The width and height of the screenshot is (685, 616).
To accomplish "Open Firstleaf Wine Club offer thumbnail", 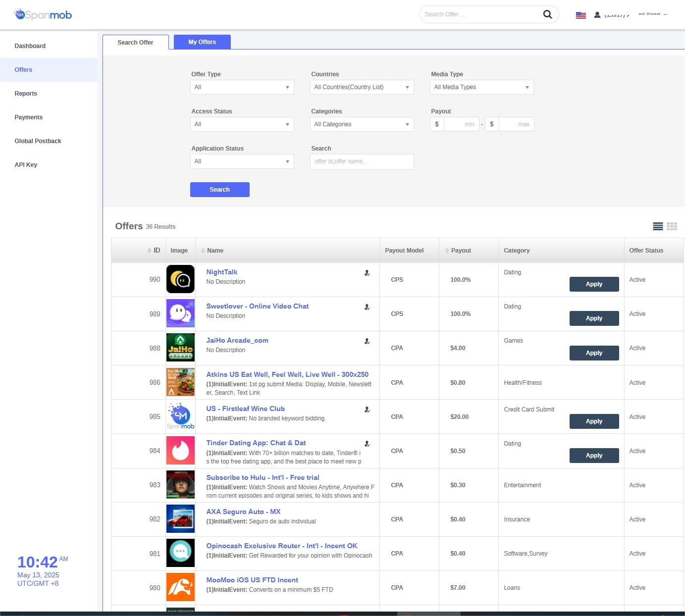I will (x=180, y=416).
